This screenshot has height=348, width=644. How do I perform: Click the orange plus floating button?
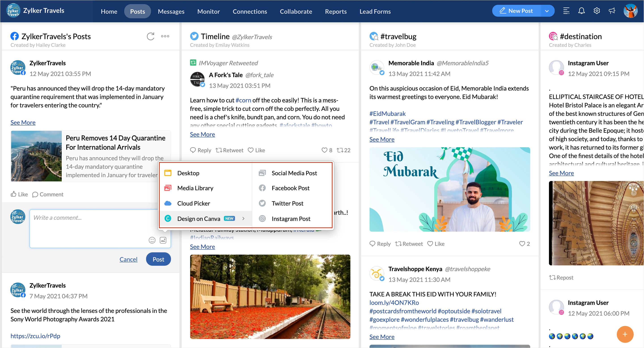(625, 334)
